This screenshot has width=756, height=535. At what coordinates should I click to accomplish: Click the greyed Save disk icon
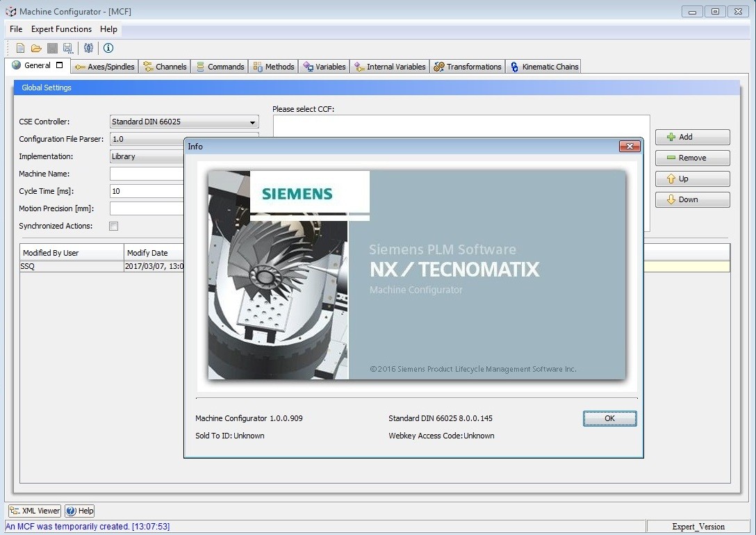(52, 48)
